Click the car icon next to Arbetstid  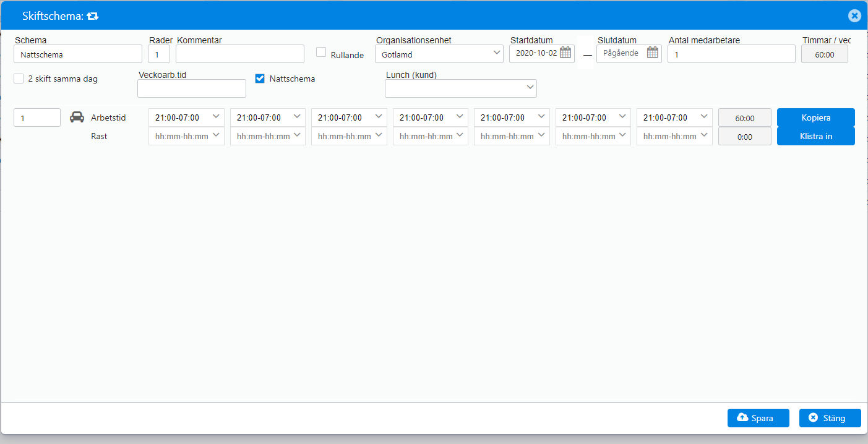(77, 117)
